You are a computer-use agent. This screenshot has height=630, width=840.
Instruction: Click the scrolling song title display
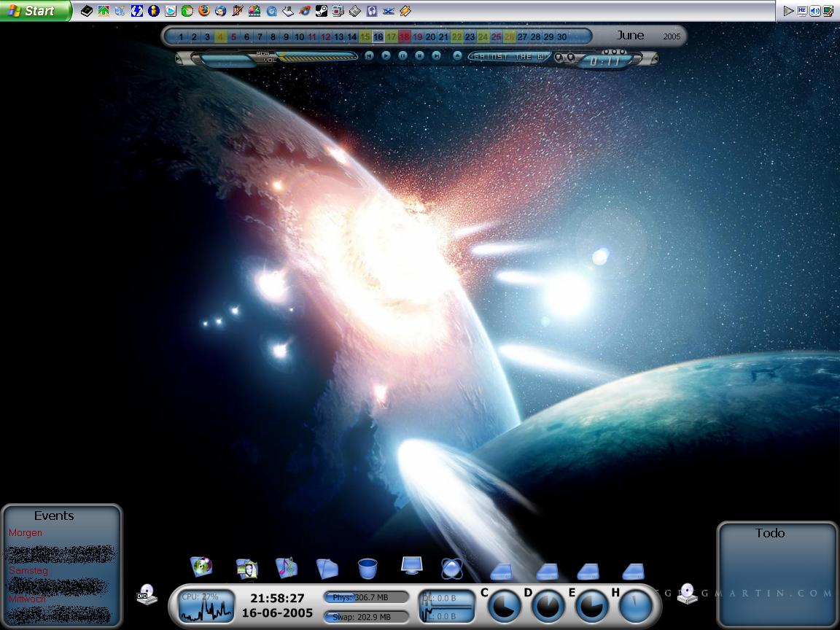tap(509, 56)
